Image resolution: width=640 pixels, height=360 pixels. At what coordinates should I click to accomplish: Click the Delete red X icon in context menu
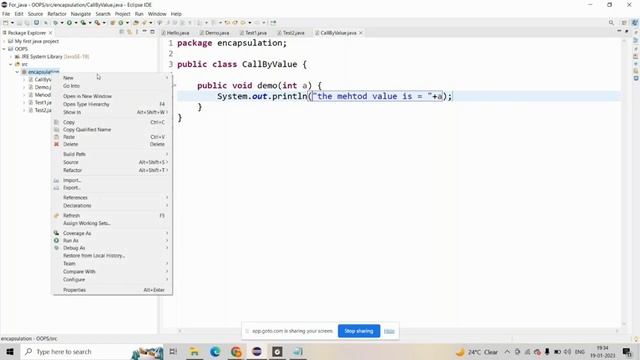pos(56,144)
